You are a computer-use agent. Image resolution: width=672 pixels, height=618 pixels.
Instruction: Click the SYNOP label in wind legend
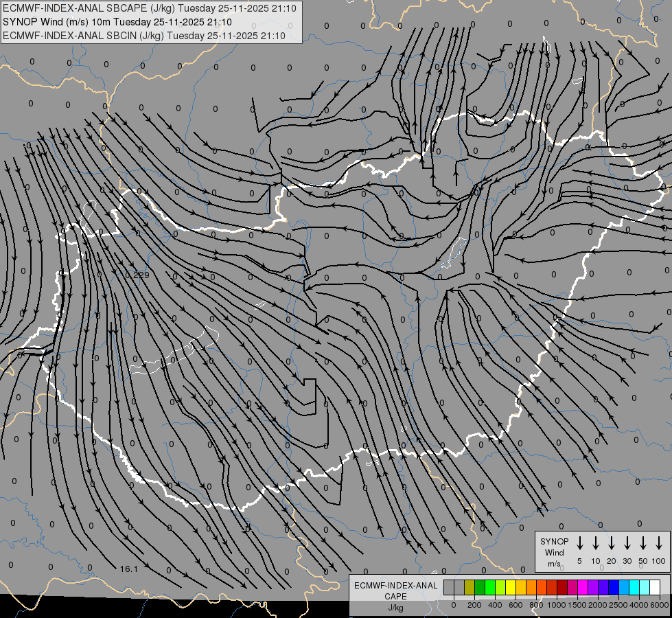pyautogui.click(x=554, y=541)
